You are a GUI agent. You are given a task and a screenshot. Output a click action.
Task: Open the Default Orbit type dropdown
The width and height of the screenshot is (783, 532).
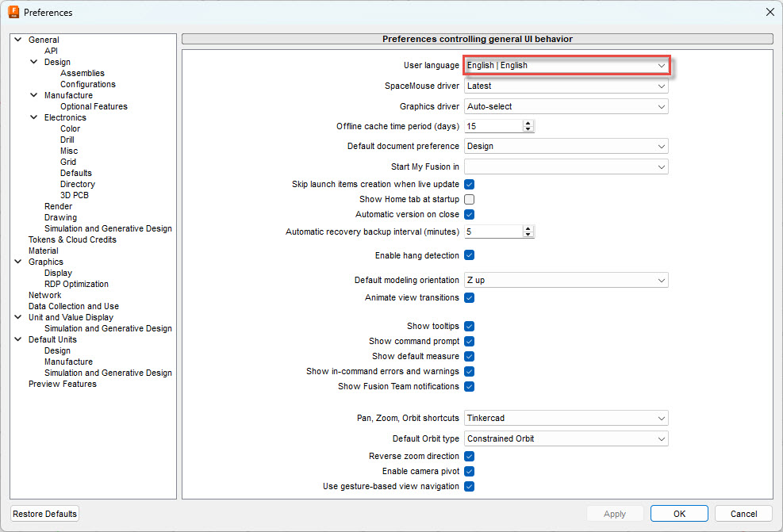click(566, 438)
